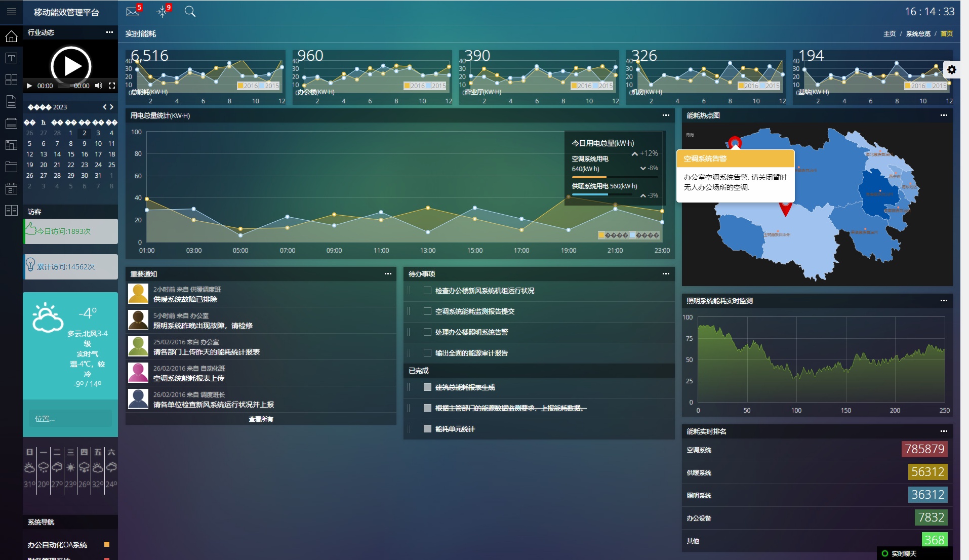
Task: Toggle video fullscreen icon
Action: tap(112, 86)
